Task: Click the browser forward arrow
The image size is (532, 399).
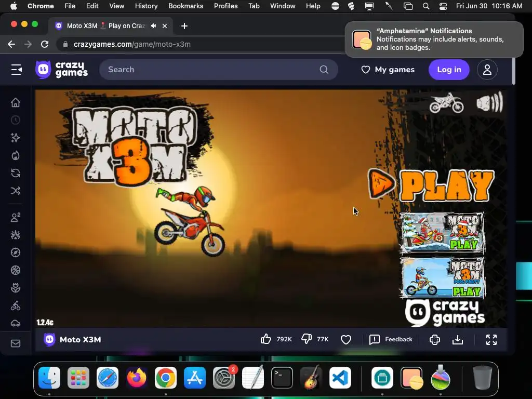Action: point(28,44)
